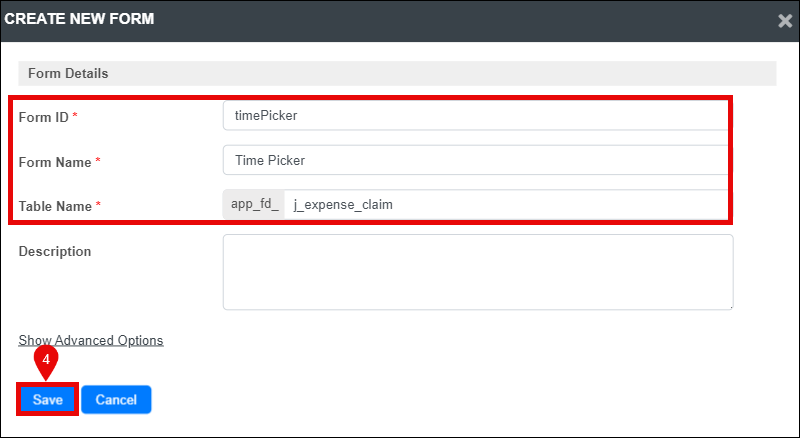This screenshot has width=800, height=438.
Task: Save the new form
Action: coord(47,399)
